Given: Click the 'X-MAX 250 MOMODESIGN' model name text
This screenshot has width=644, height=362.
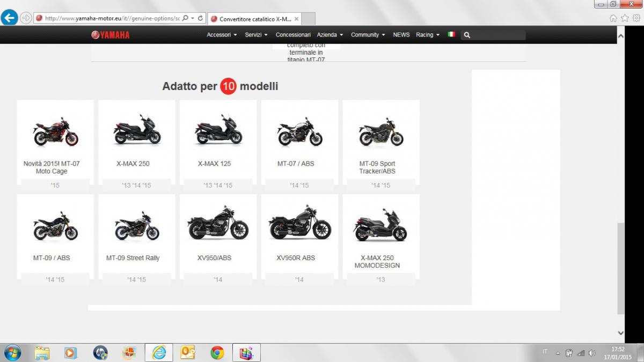Looking at the screenshot, I should (x=377, y=262).
